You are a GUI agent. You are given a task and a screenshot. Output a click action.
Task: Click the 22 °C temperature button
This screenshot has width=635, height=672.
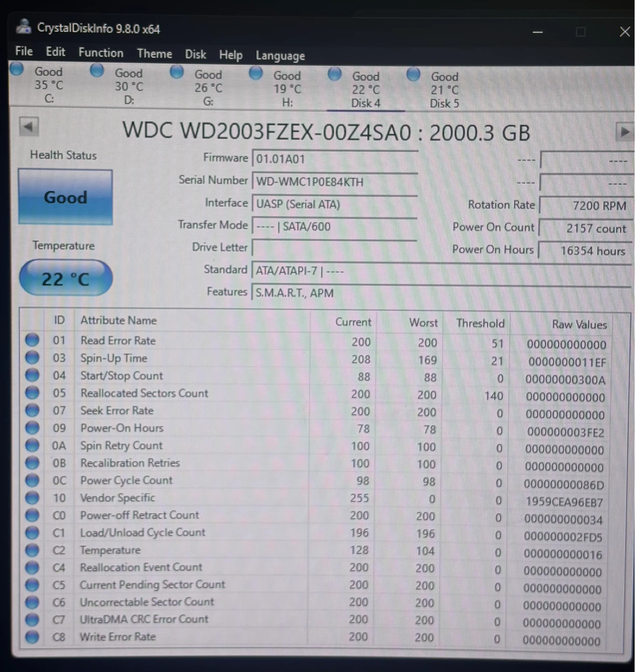pos(66,279)
